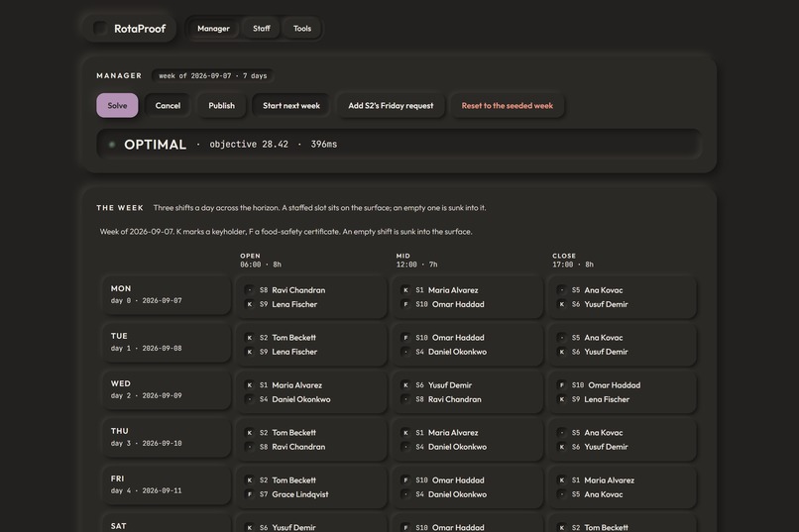This screenshot has height=532, width=799.
Task: Click keyholder badge beside Maria Alvarez, Friday close
Action: coord(561,480)
